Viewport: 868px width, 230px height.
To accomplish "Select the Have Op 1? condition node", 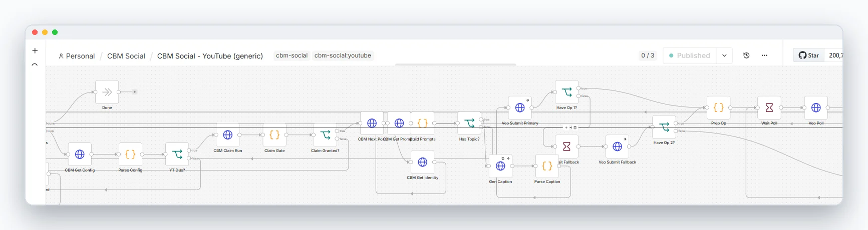I will [566, 92].
